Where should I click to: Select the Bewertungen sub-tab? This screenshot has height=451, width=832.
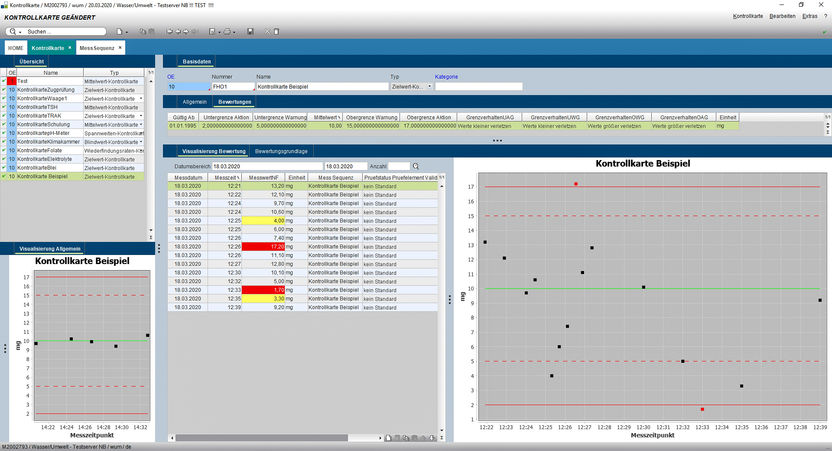pos(235,102)
